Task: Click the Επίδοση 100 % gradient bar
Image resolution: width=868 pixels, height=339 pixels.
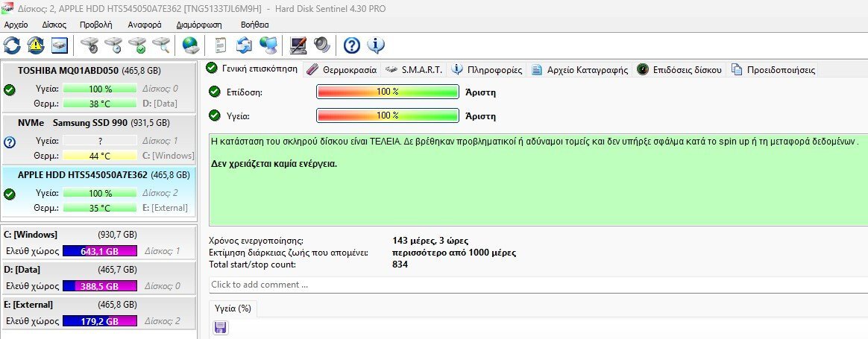Action: pos(388,92)
